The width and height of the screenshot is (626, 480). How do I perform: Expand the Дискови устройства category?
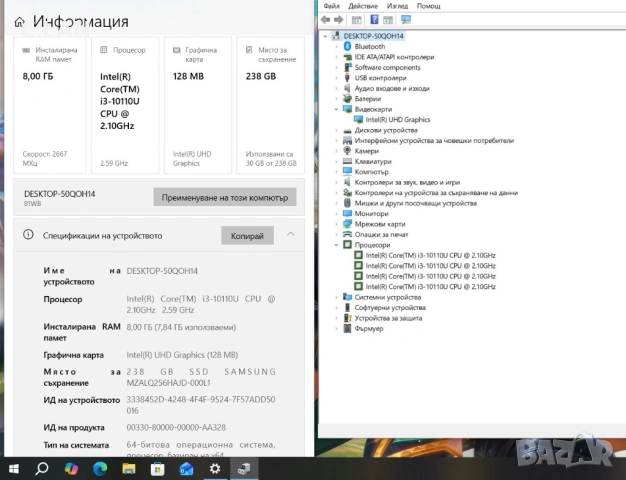pos(336,130)
